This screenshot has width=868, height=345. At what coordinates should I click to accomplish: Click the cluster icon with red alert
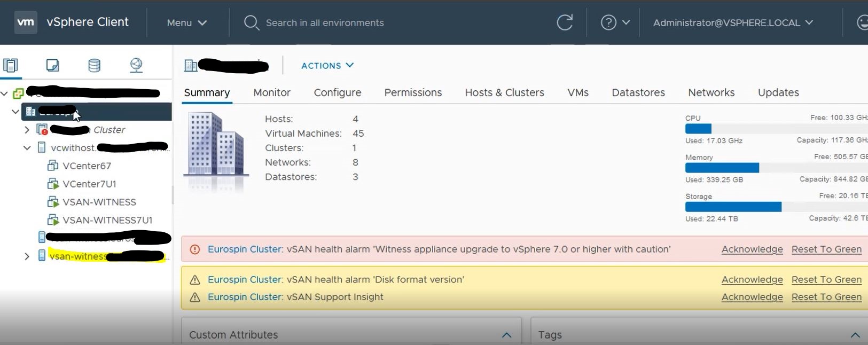(42, 130)
